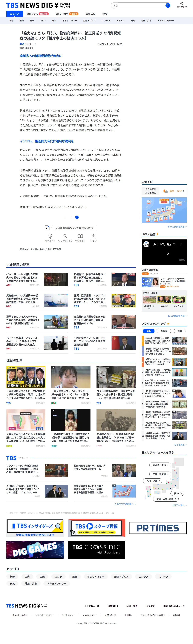Go to article page 1
Viewport: 193px width, 644px height.
(65, 217)
